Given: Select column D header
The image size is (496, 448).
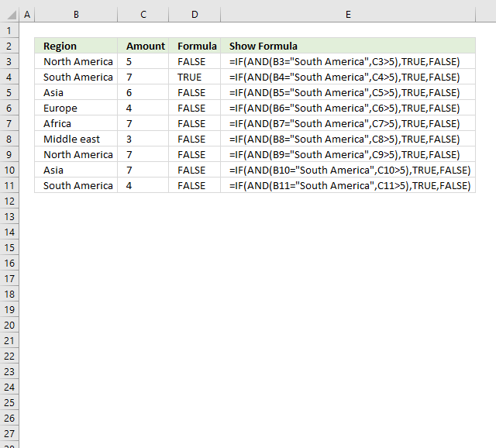Looking at the screenshot, I should tap(195, 15).
